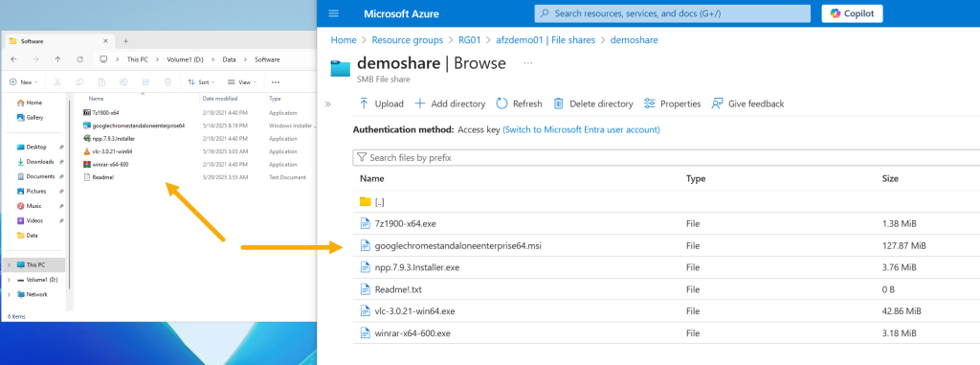Expand the collapsed Azure side menu chevrons
Screen dimensions: 980x365
coord(328,103)
